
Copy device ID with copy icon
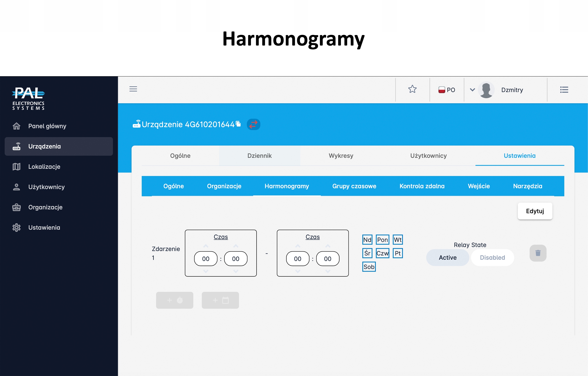238,124
